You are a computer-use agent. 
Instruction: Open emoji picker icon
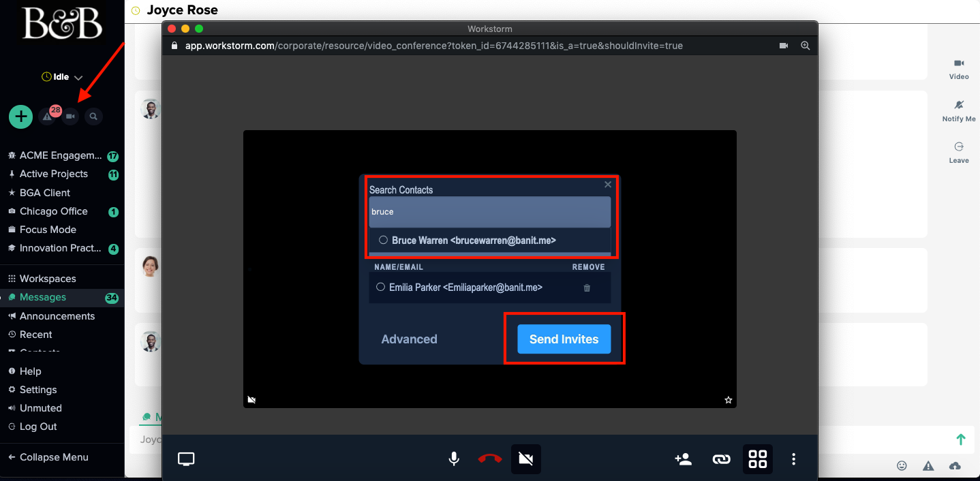click(x=902, y=466)
